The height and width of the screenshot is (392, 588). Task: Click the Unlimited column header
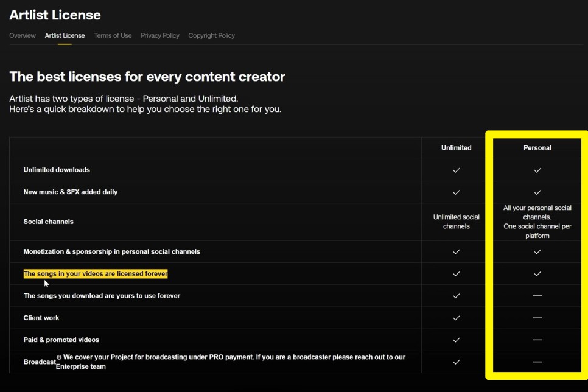(x=456, y=148)
